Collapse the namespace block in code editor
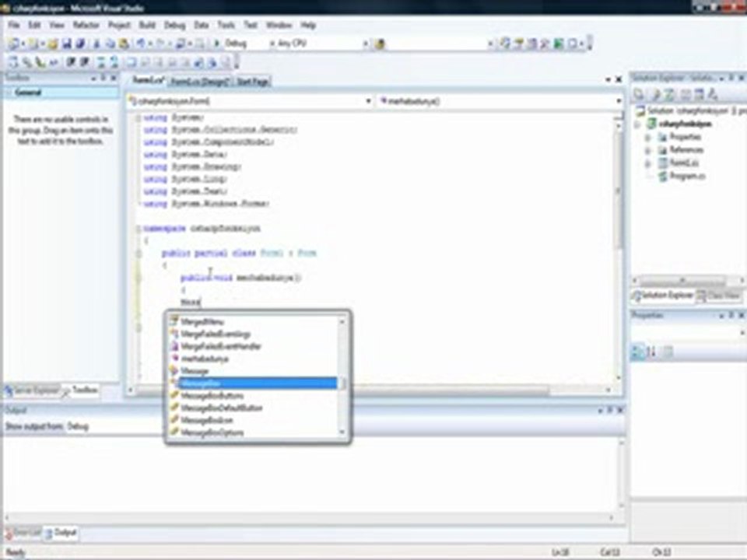747x560 pixels. tap(139, 229)
